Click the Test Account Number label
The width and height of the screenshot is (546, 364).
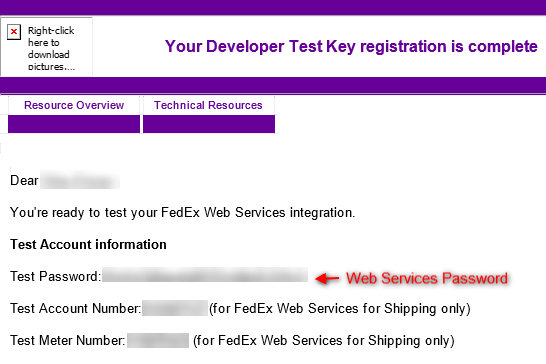(76, 309)
